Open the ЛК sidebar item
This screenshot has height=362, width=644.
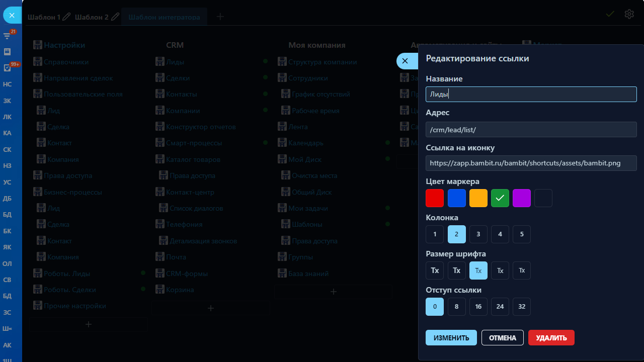(x=7, y=117)
